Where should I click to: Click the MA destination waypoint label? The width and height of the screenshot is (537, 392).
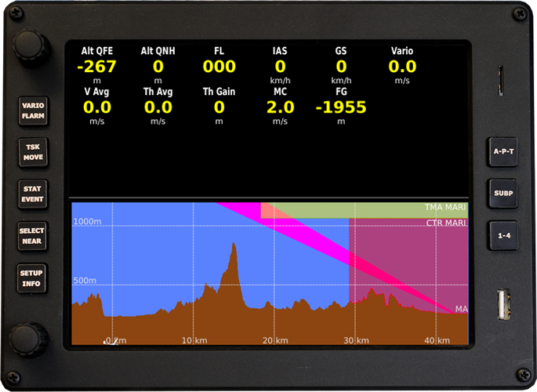[461, 309]
